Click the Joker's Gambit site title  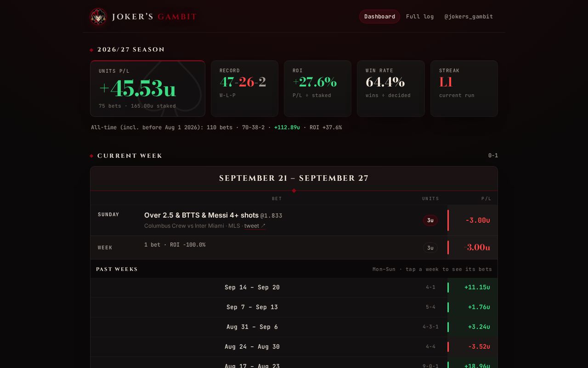154,17
